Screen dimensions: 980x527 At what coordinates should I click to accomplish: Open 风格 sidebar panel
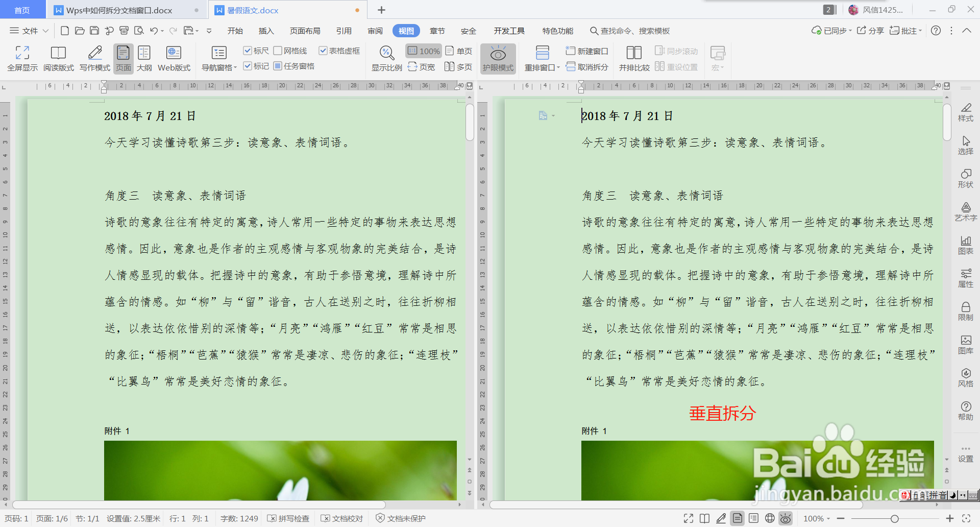point(966,378)
